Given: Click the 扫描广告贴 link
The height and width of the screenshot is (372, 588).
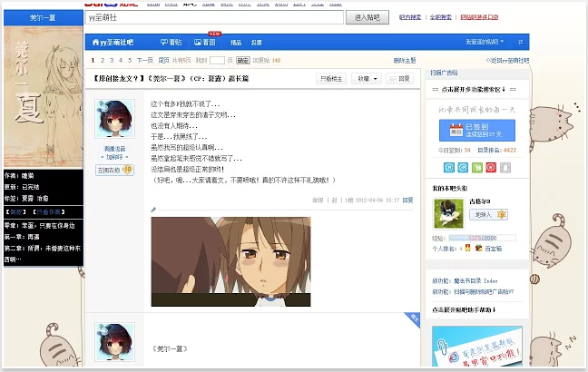Looking at the screenshot, I should pos(444,73).
